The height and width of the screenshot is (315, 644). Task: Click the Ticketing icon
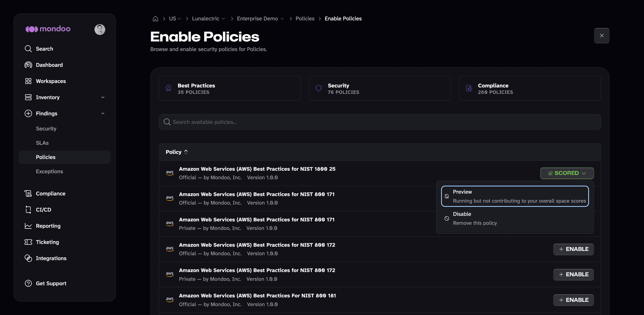click(28, 242)
